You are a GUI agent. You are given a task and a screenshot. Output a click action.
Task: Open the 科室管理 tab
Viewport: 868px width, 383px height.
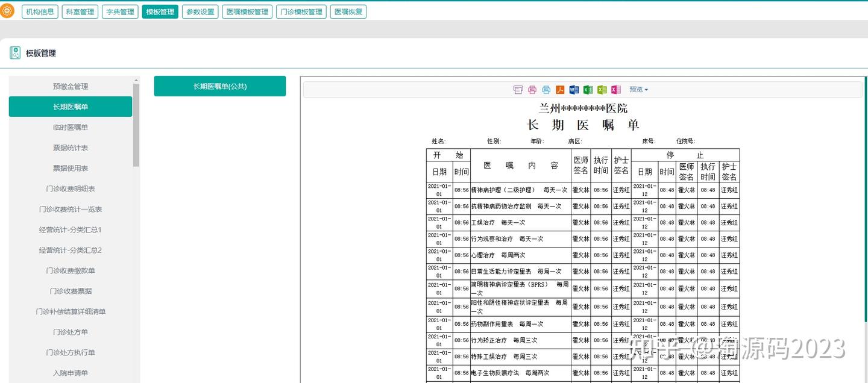click(80, 11)
